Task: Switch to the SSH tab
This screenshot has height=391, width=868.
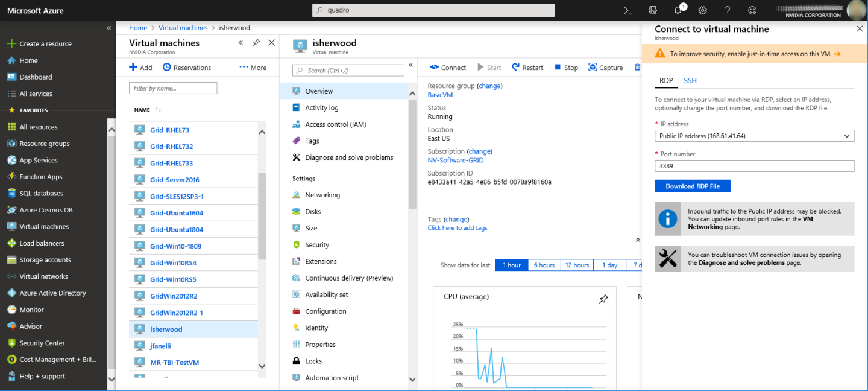Action: pyautogui.click(x=690, y=80)
